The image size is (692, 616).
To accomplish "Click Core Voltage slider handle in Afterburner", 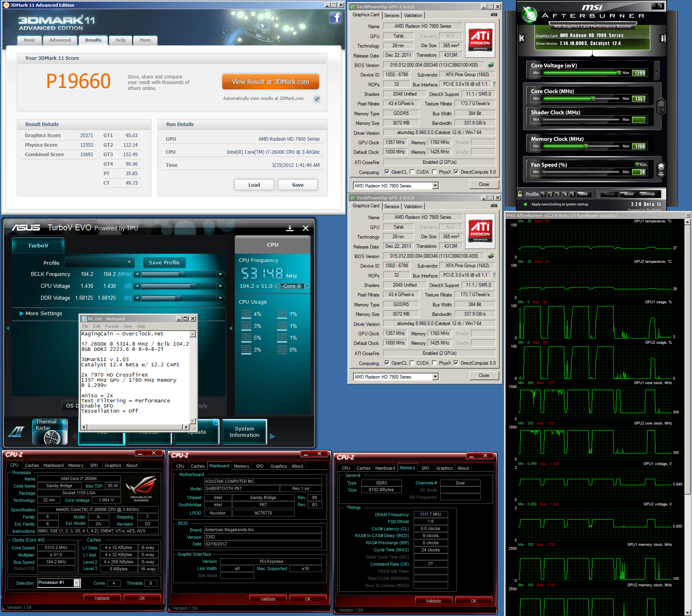I will pos(619,73).
